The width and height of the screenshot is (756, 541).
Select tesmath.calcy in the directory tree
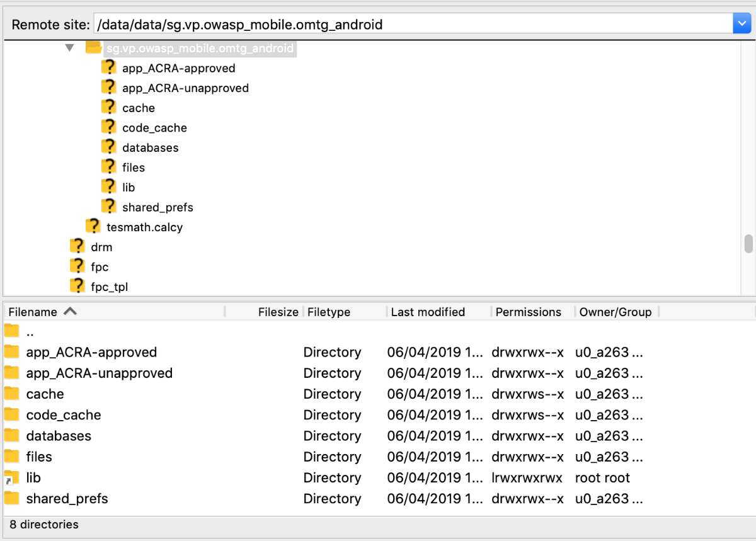(145, 227)
